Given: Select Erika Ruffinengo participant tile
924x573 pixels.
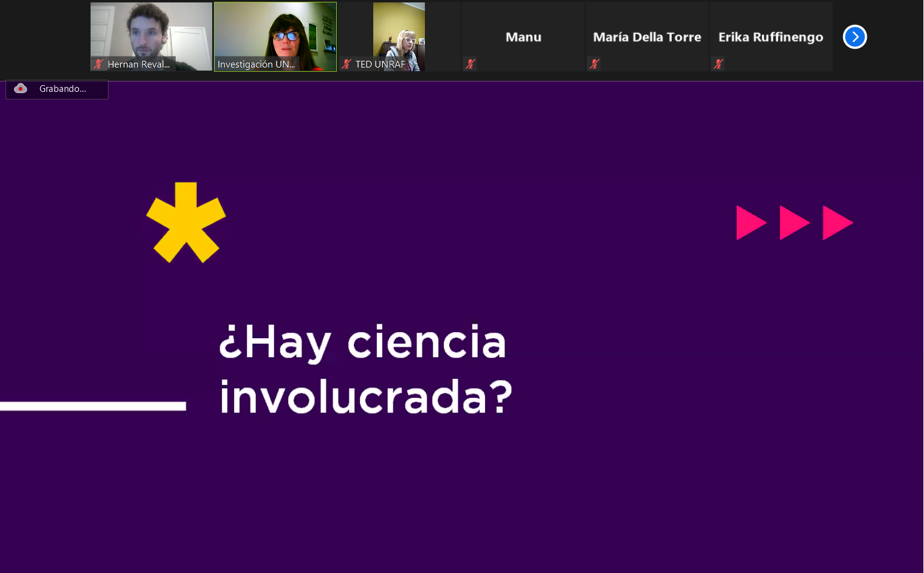Looking at the screenshot, I should click(771, 36).
